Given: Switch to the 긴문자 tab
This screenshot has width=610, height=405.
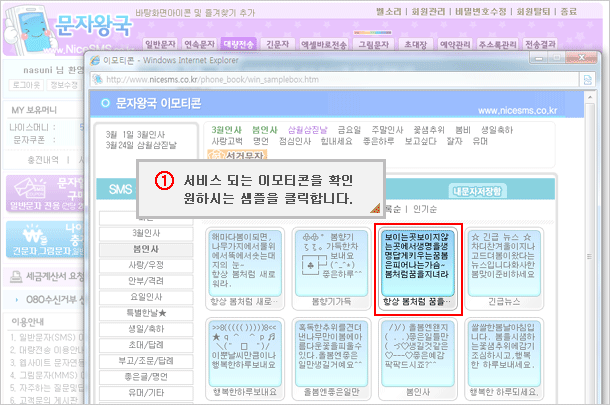Looking at the screenshot, I should pyautogui.click(x=277, y=44).
